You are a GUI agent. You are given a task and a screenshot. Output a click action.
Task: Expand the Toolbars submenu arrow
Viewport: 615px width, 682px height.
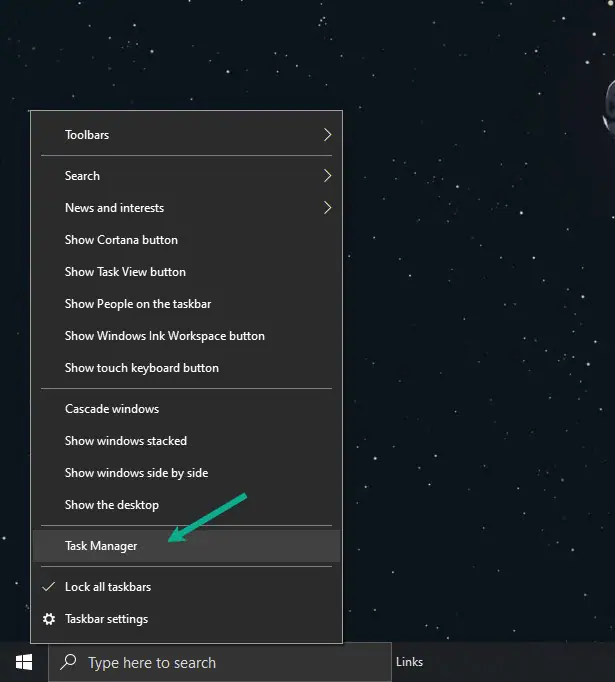click(x=328, y=135)
